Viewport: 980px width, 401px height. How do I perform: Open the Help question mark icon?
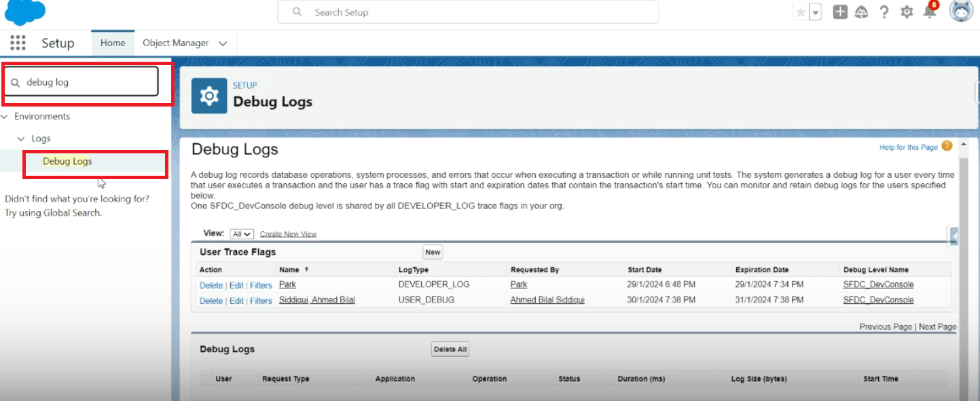click(x=884, y=12)
